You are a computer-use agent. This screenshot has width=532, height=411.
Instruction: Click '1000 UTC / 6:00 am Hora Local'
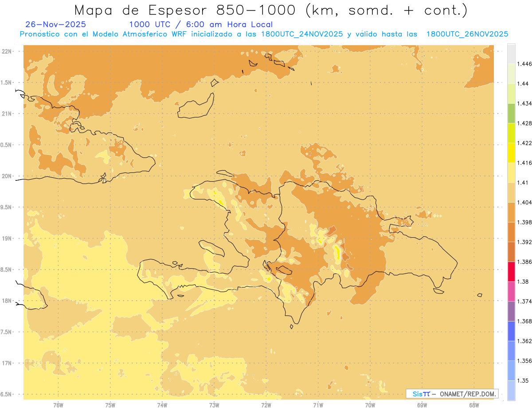(201, 25)
